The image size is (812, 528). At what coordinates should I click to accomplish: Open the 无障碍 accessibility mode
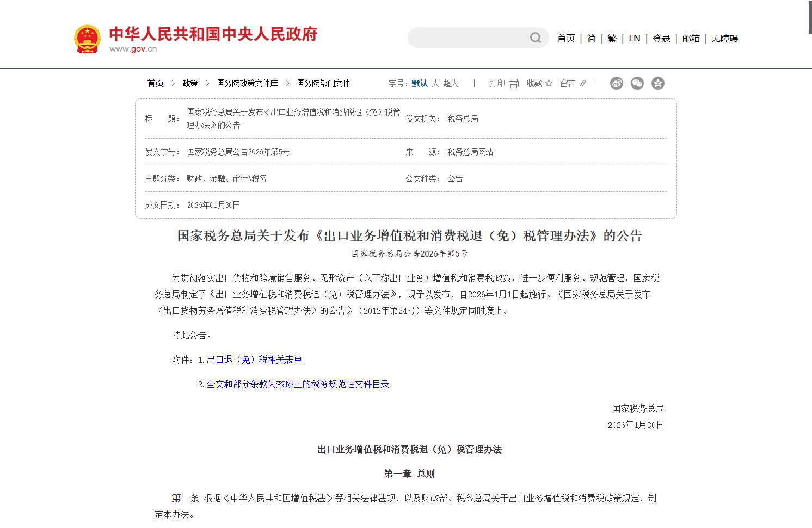coord(724,38)
